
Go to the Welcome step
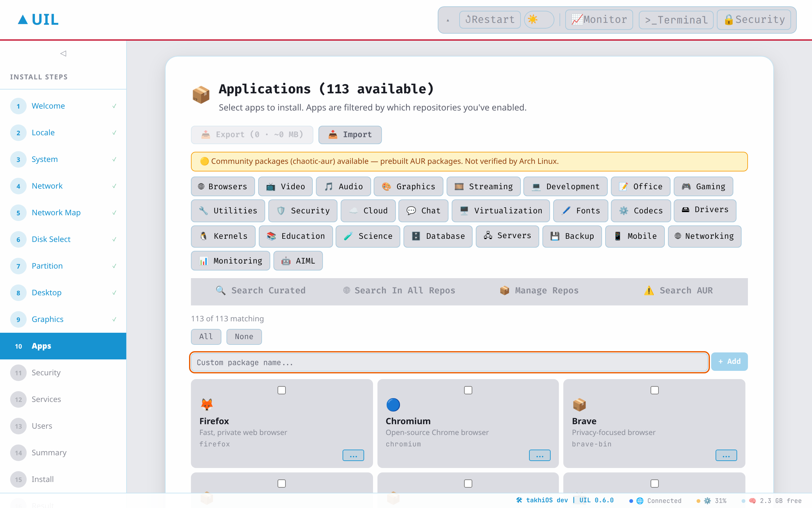(x=63, y=106)
